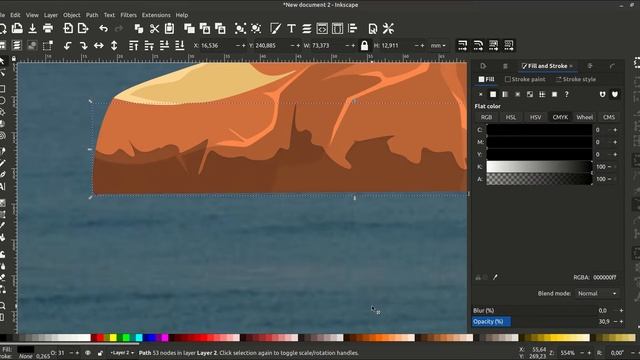
Task: Click the Export file icon
Action: [x=83, y=28]
